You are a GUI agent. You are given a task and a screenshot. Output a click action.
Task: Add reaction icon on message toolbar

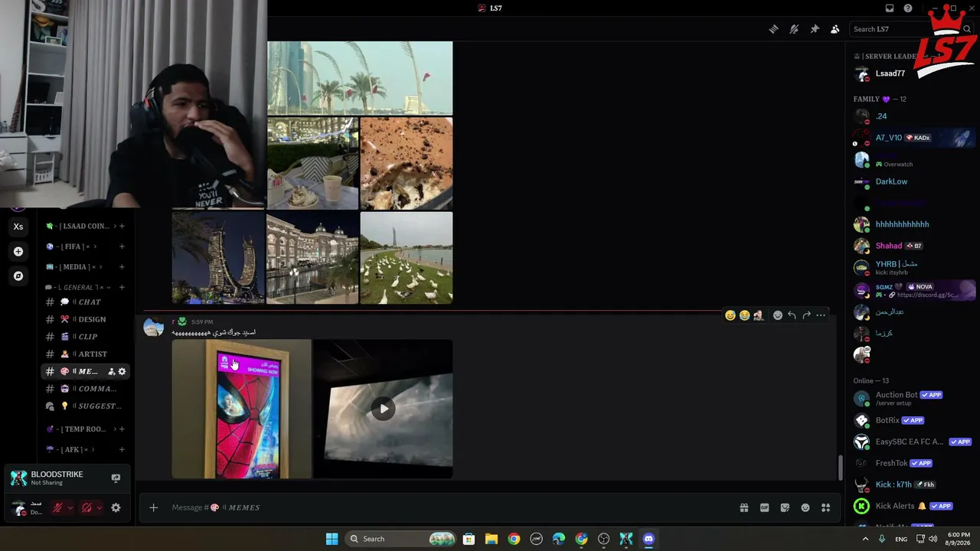tap(778, 315)
